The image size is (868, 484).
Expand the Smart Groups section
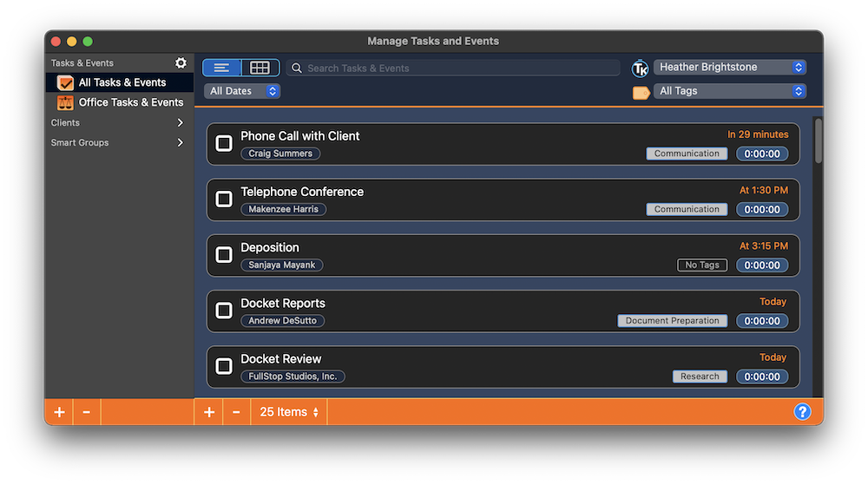point(180,143)
